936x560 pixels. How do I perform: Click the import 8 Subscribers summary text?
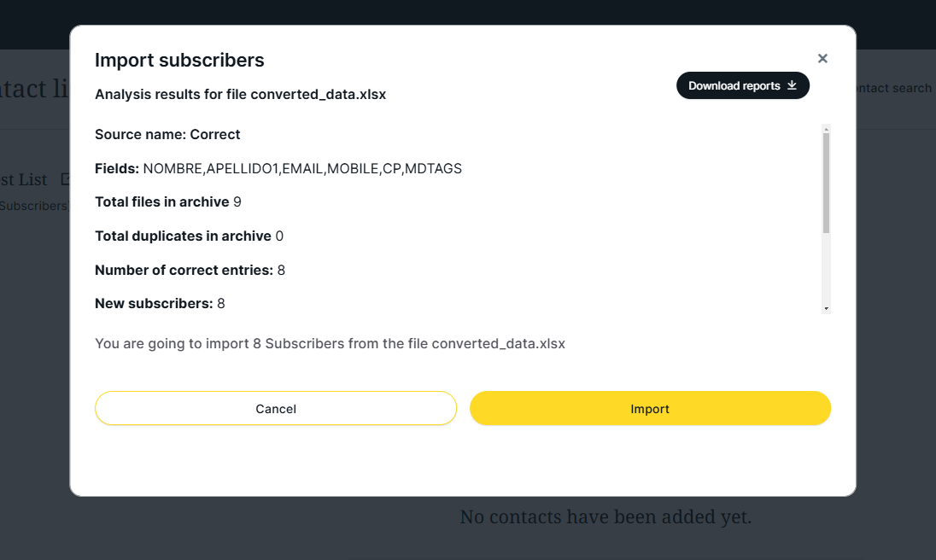click(x=330, y=344)
